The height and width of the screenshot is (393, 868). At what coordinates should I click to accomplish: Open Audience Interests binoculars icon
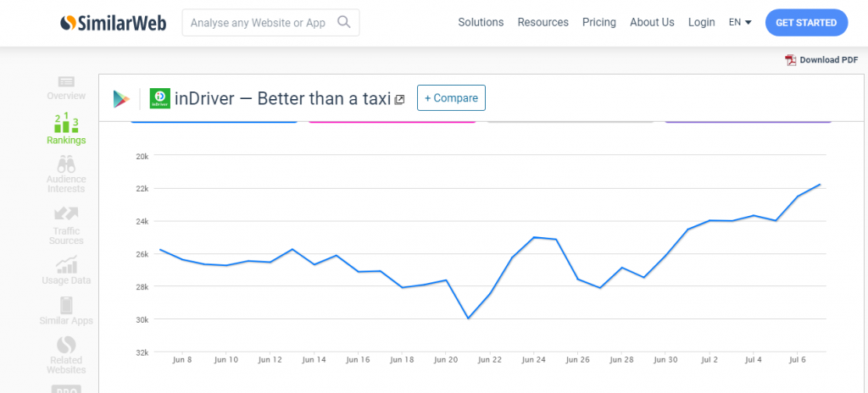pos(66,164)
